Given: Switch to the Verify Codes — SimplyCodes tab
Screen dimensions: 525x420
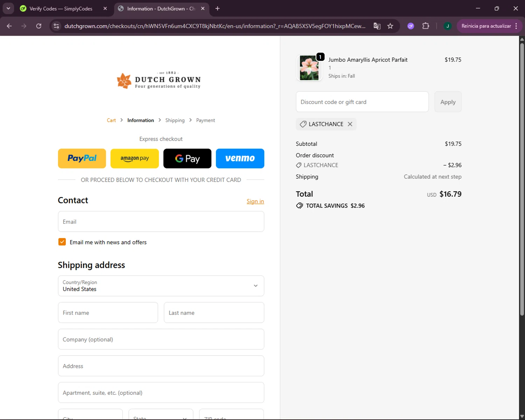Looking at the screenshot, I should [x=61, y=8].
